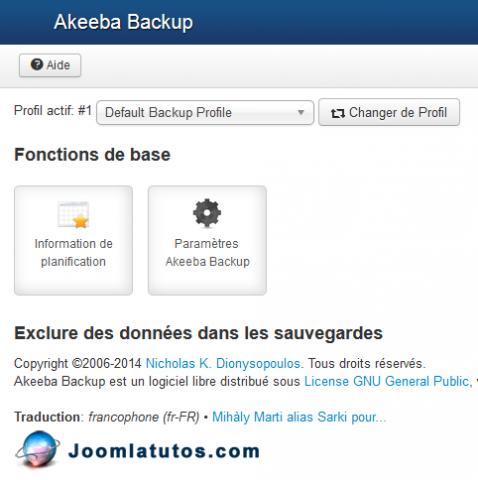
Task: Click the calendar with star scheduling icon
Action: pos(73,214)
